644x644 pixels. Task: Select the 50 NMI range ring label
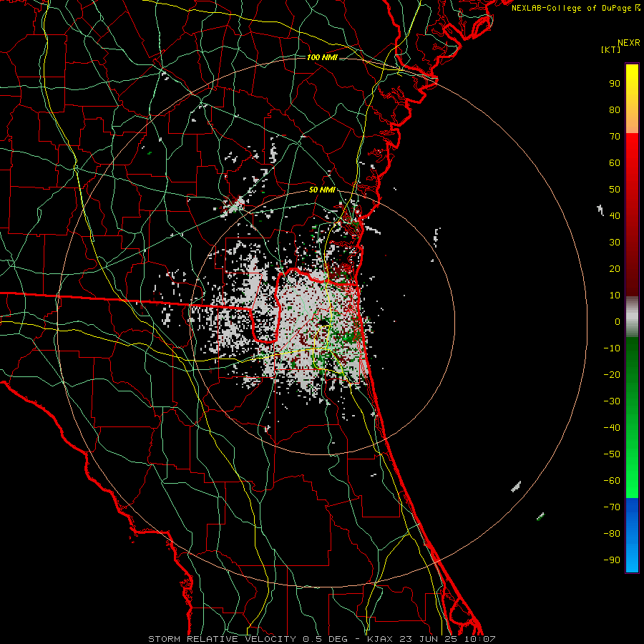322,190
